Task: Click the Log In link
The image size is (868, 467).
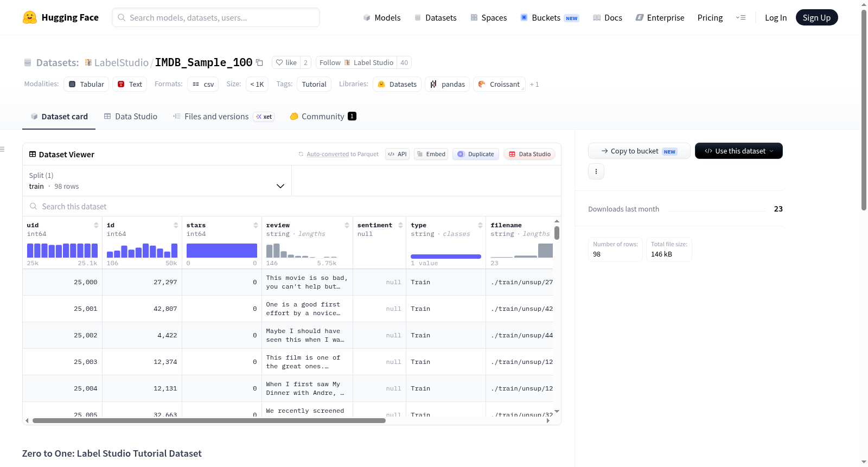Action: [776, 17]
